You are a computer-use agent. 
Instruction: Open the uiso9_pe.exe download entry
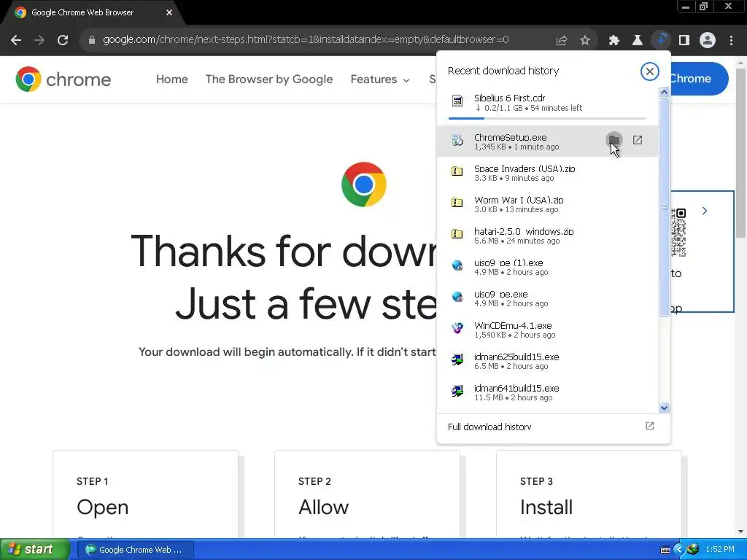(547, 298)
